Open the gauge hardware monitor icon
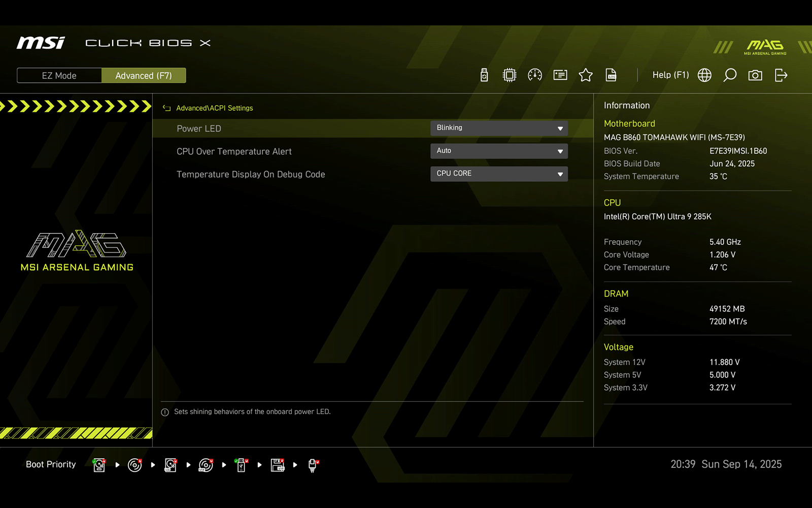This screenshot has height=508, width=812. coord(535,75)
